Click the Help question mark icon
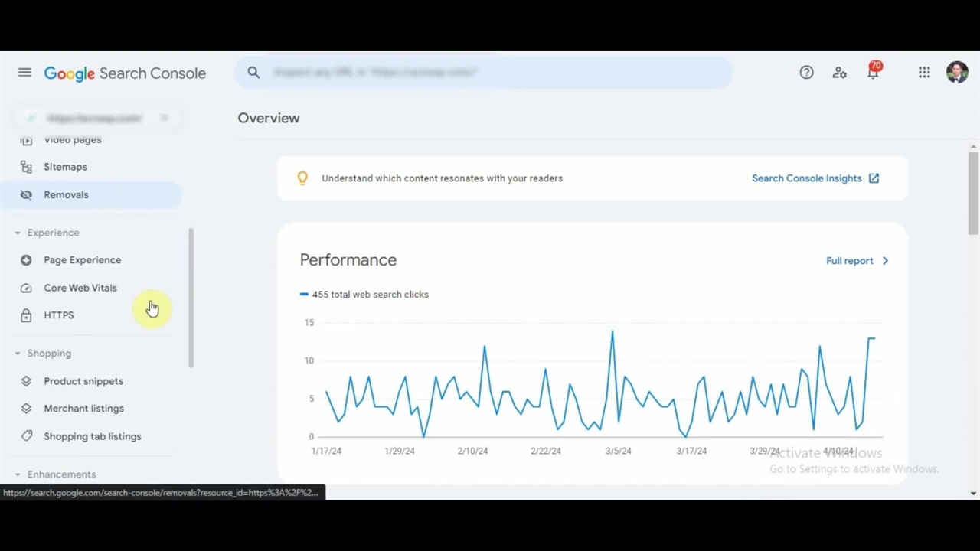Screen dimensions: 980x551 (806, 73)
